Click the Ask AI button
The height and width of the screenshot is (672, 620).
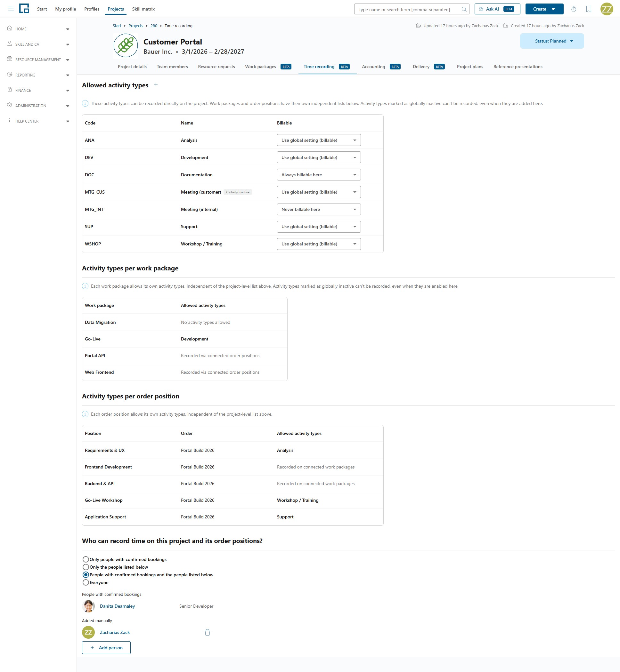(x=497, y=9)
